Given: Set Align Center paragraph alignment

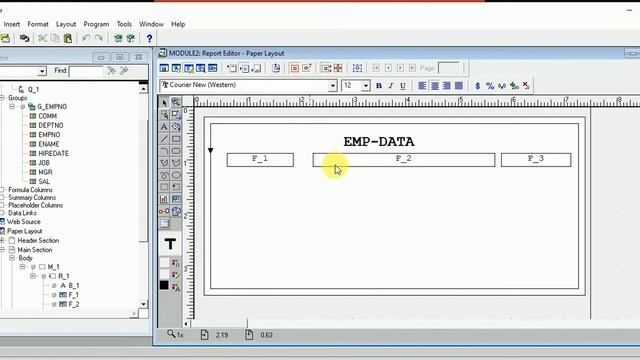Looking at the screenshot, I should point(435,86).
